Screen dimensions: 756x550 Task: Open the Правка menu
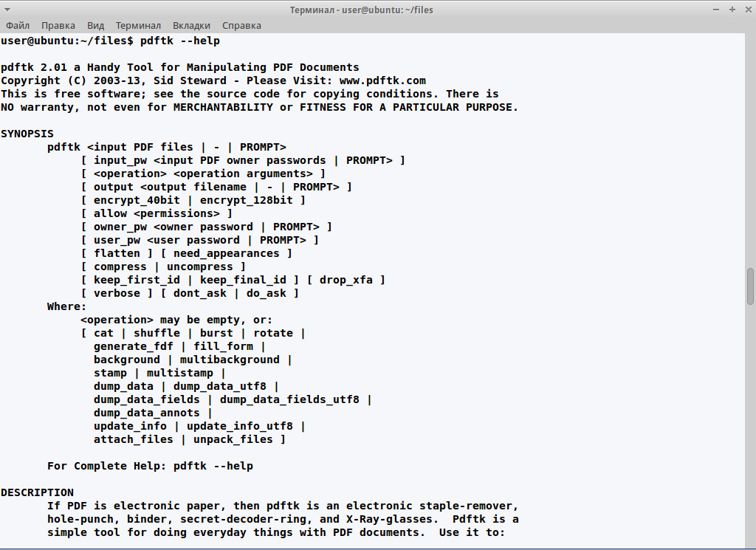(58, 26)
